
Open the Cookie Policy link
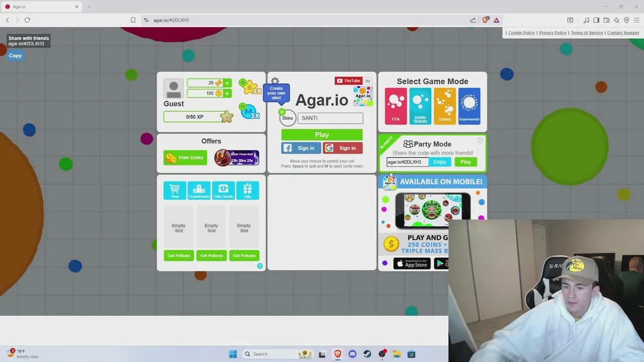coord(521,33)
